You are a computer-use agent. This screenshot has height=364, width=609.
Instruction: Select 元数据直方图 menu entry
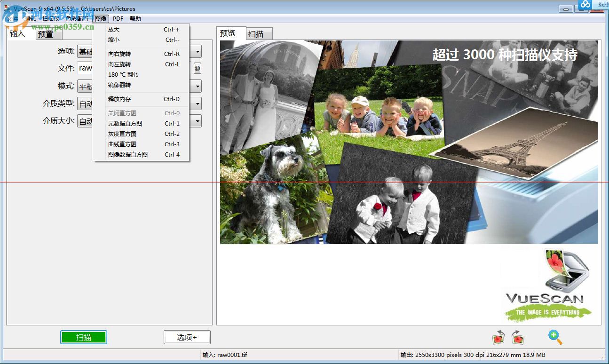[141, 124]
